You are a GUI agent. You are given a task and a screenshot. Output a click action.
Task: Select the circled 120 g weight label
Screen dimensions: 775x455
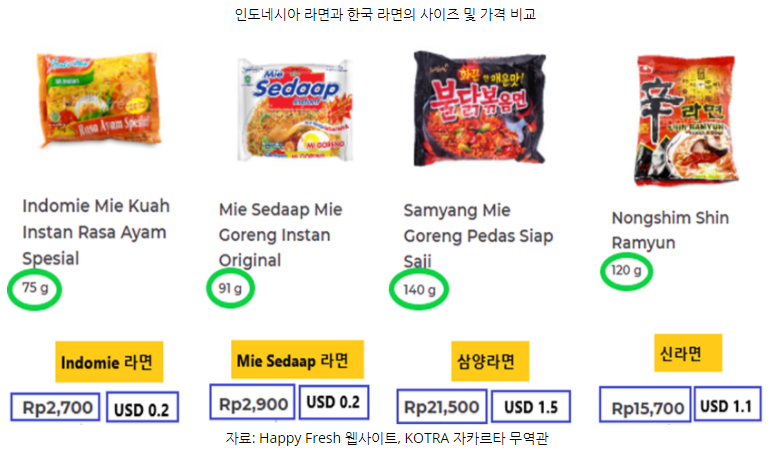click(626, 271)
